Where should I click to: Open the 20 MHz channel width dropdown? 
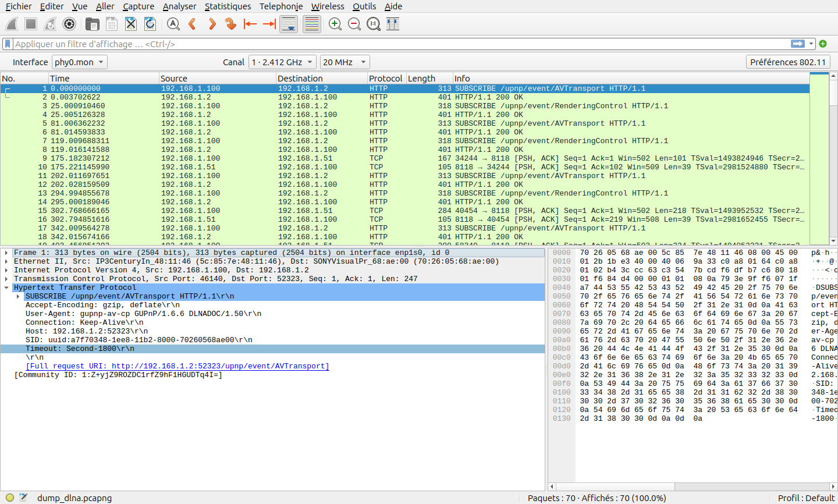click(345, 62)
